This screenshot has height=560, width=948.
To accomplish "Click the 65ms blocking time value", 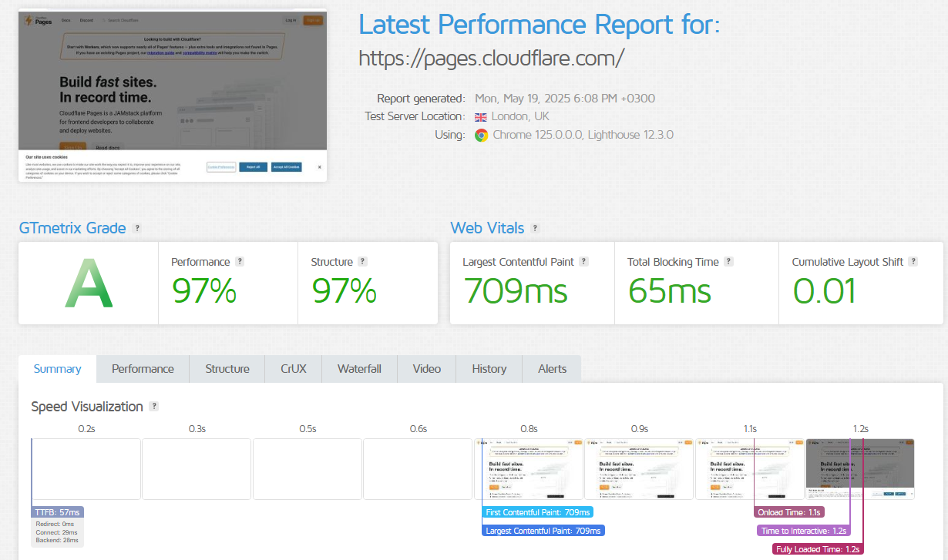I will pyautogui.click(x=670, y=291).
